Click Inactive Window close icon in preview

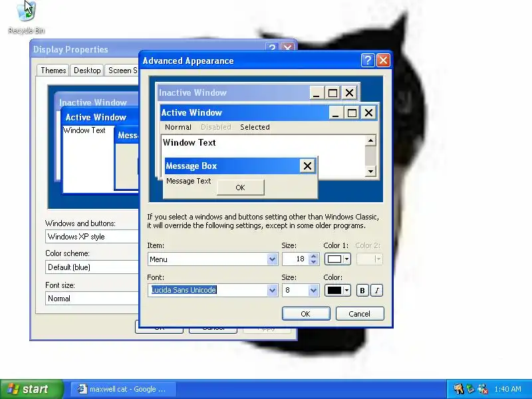click(349, 92)
